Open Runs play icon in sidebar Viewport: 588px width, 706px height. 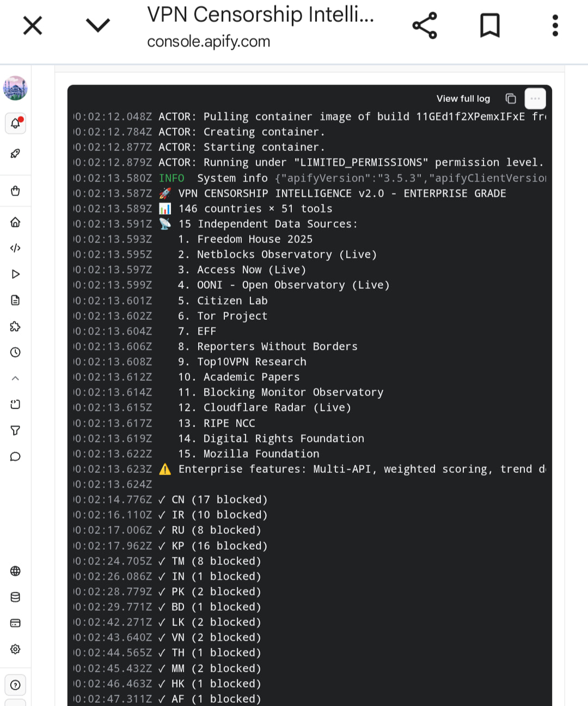coord(15,274)
